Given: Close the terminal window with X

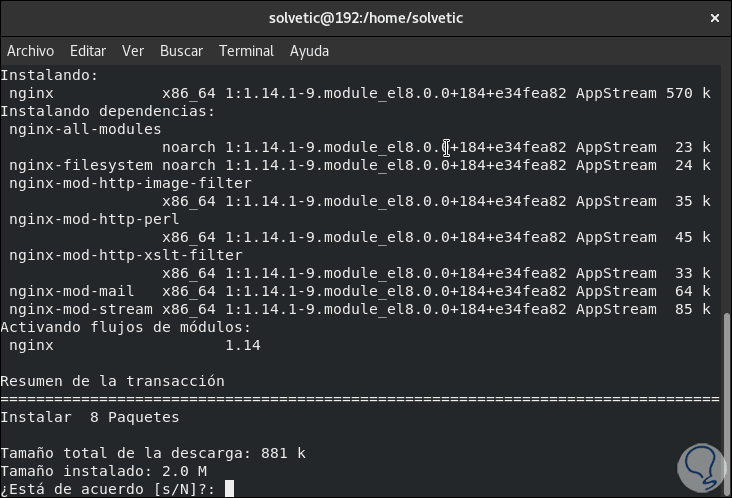Looking at the screenshot, I should coord(714,18).
